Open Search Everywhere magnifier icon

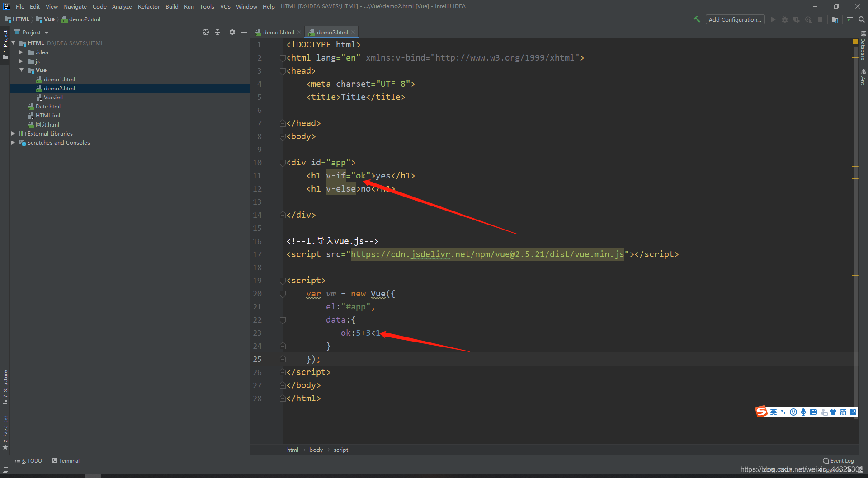(x=862, y=19)
